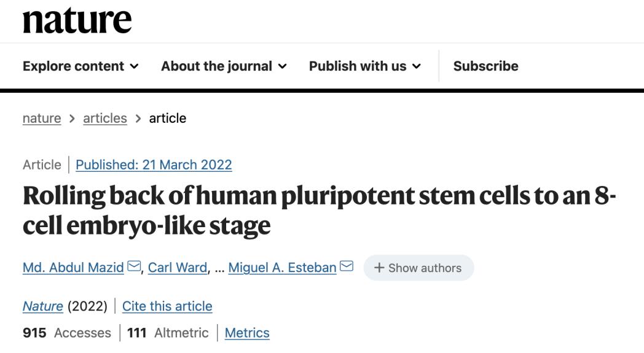Viewport: 644px width, 353px height.
Task: Open the About the journal dropdown
Action: tap(224, 66)
